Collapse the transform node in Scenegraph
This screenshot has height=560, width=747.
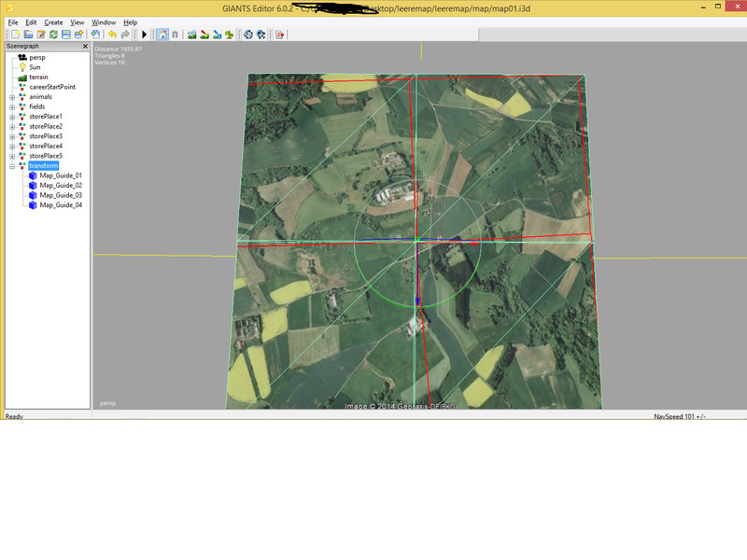tap(12, 166)
